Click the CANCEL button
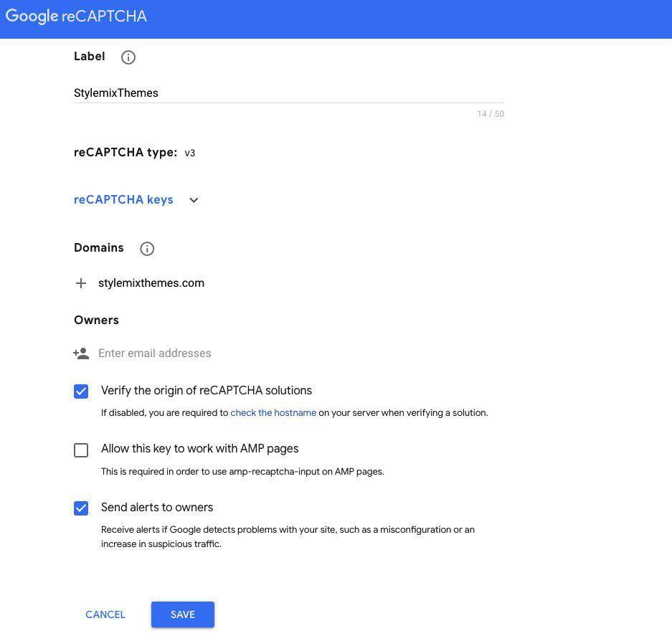Image resolution: width=672 pixels, height=641 pixels. click(105, 614)
